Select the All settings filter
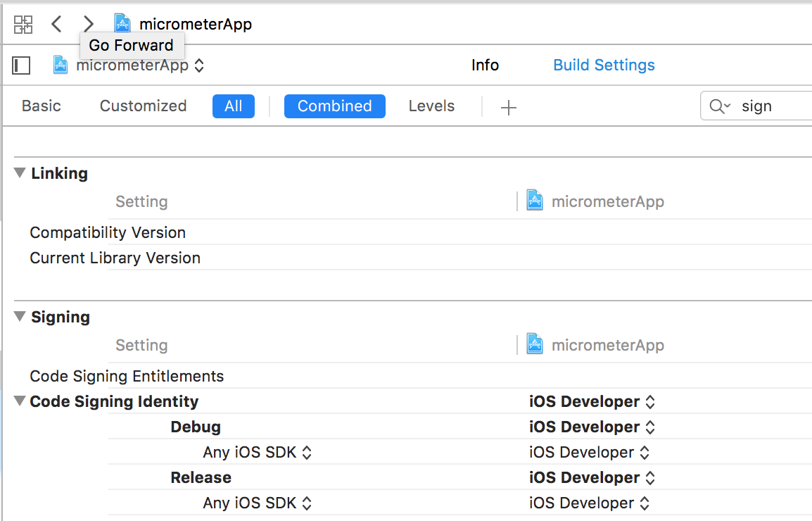812x521 pixels. tap(233, 106)
